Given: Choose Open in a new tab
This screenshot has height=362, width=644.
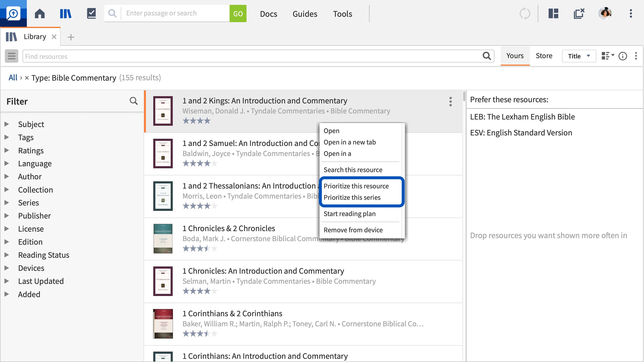Looking at the screenshot, I should 350,142.
